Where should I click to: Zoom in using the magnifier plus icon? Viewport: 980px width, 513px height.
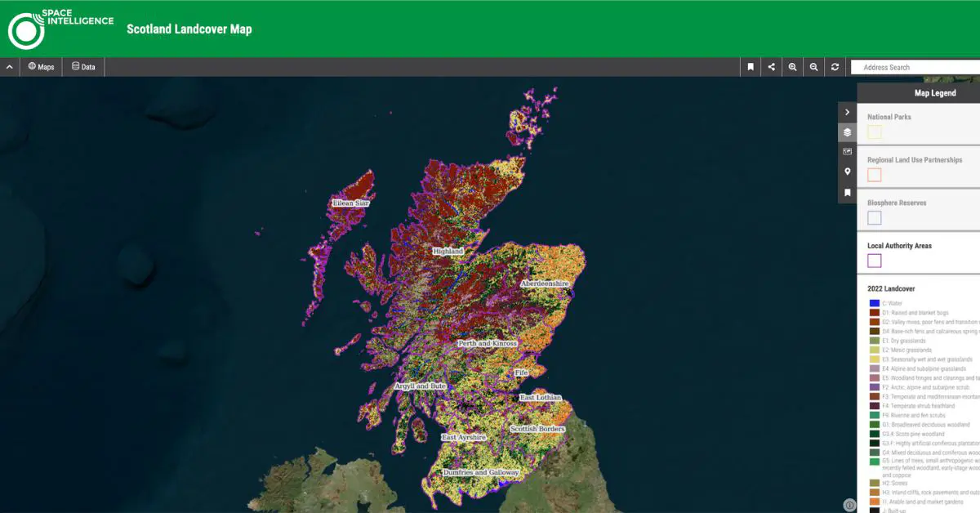click(792, 67)
